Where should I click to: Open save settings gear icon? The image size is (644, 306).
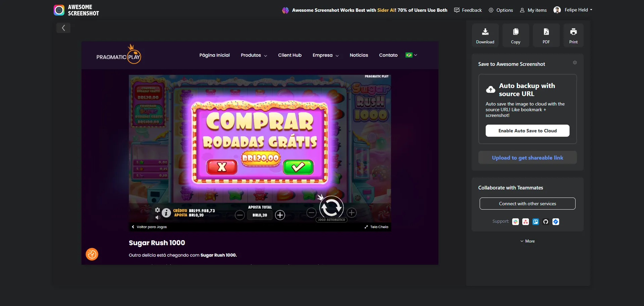pos(575,62)
